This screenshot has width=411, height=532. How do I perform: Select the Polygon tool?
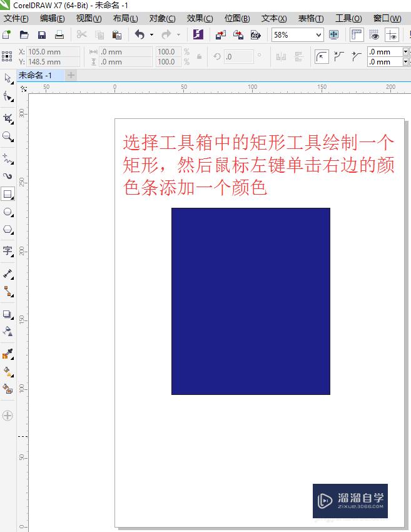pos(8,230)
